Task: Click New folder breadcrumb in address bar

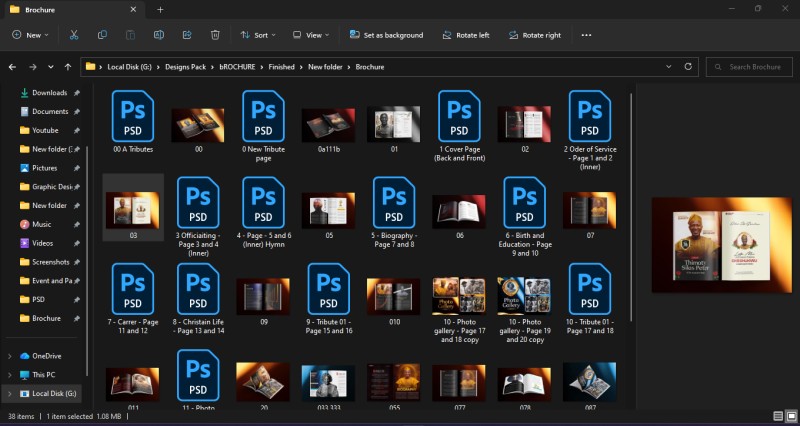Action: pos(325,67)
